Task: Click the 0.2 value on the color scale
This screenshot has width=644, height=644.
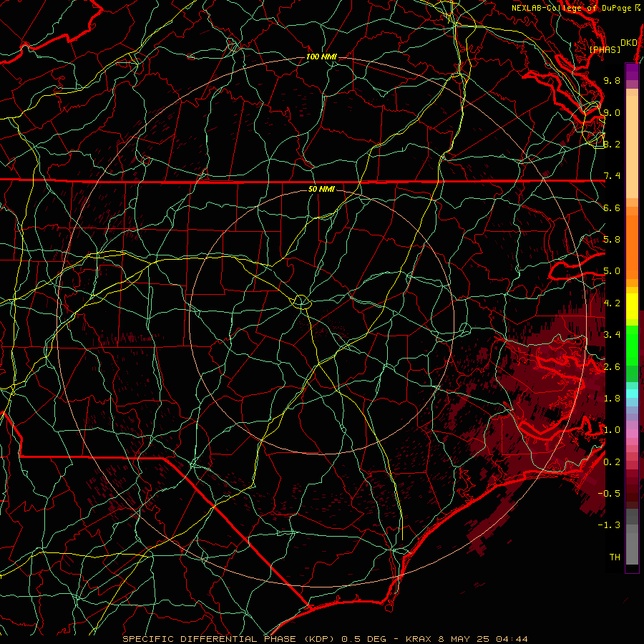Action: 612,462
